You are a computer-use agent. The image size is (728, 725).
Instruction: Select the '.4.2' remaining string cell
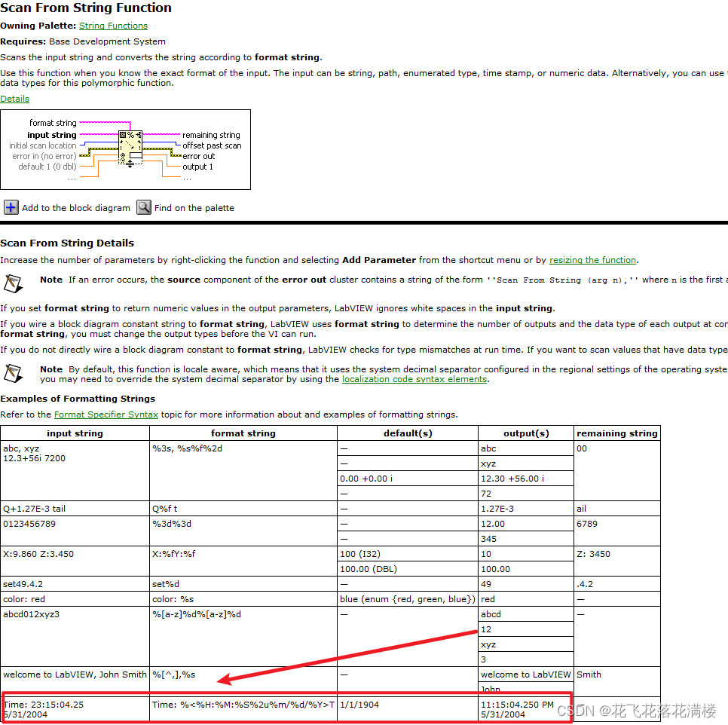tap(617, 584)
